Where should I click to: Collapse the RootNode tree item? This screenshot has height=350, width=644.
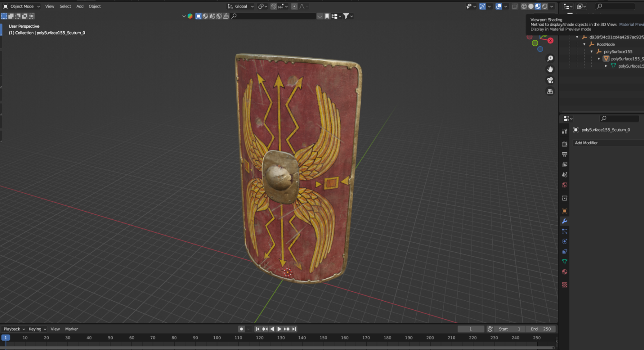(x=584, y=44)
